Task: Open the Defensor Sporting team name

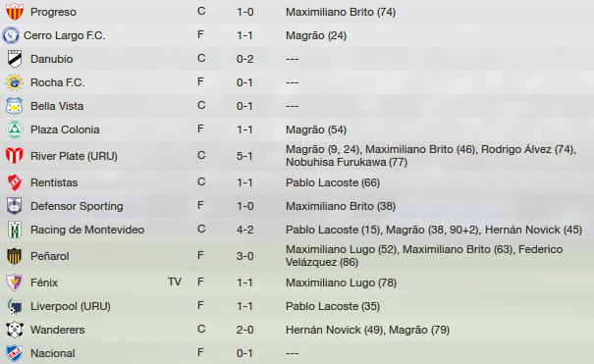Action: tap(77, 206)
